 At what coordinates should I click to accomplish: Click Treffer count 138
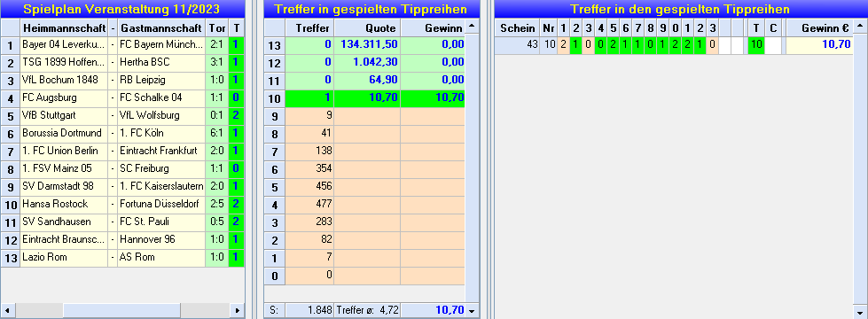pos(309,151)
